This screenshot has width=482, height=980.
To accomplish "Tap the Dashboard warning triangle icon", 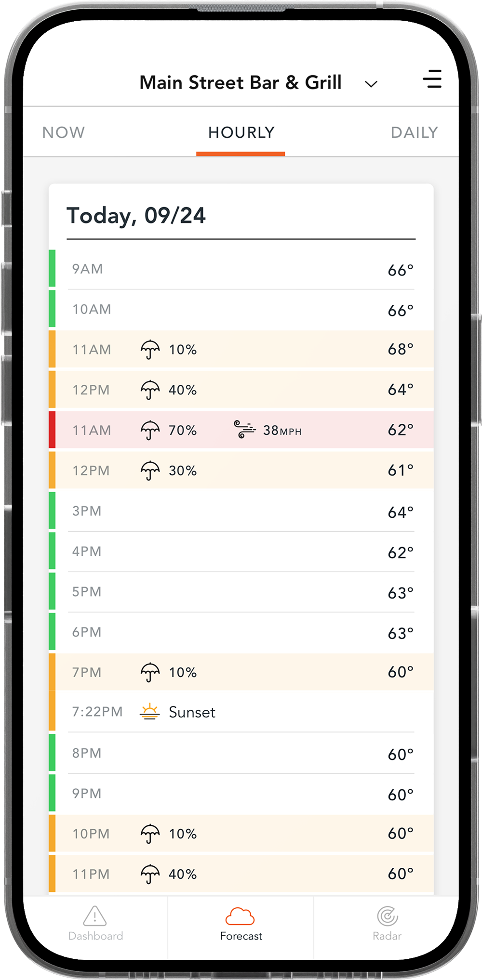I will [x=95, y=915].
